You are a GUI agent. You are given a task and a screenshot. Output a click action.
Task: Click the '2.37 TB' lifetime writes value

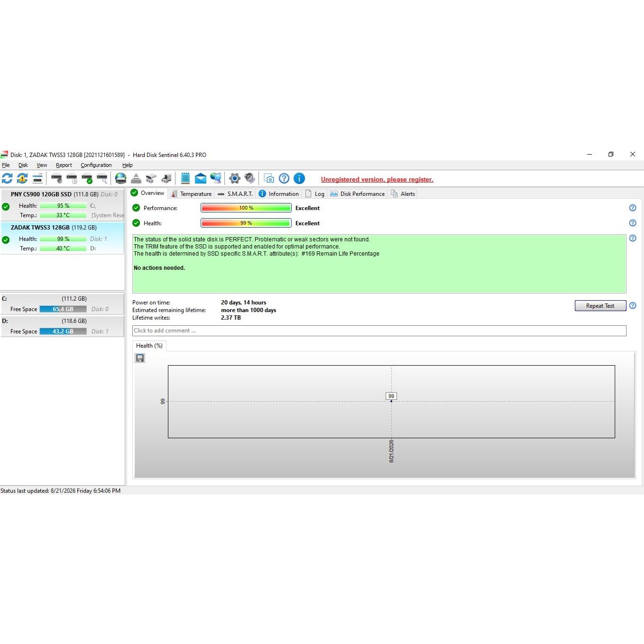(231, 318)
